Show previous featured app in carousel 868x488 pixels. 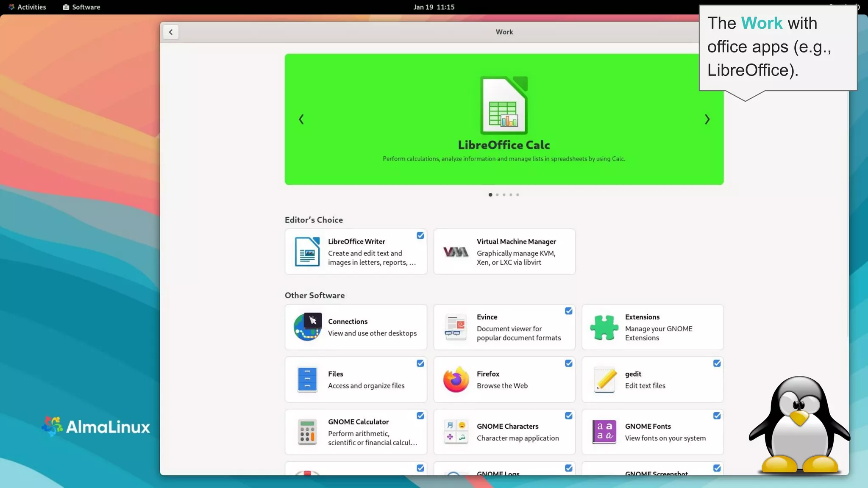pos(301,119)
